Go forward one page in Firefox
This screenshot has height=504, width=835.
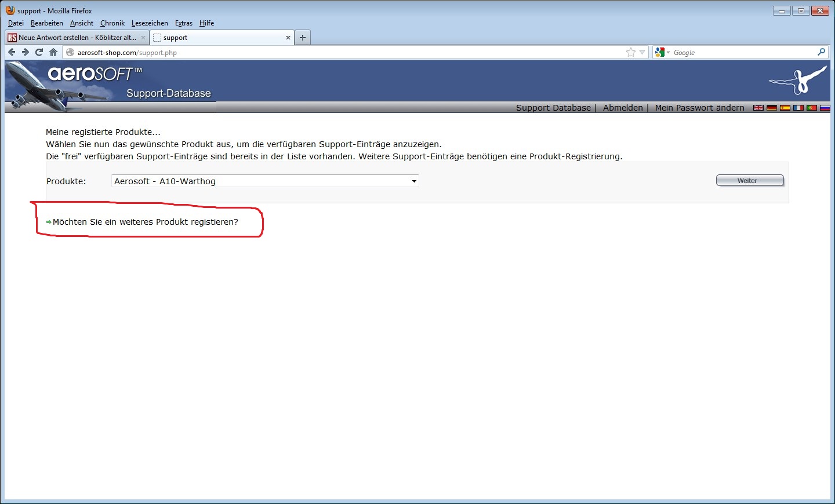click(26, 52)
